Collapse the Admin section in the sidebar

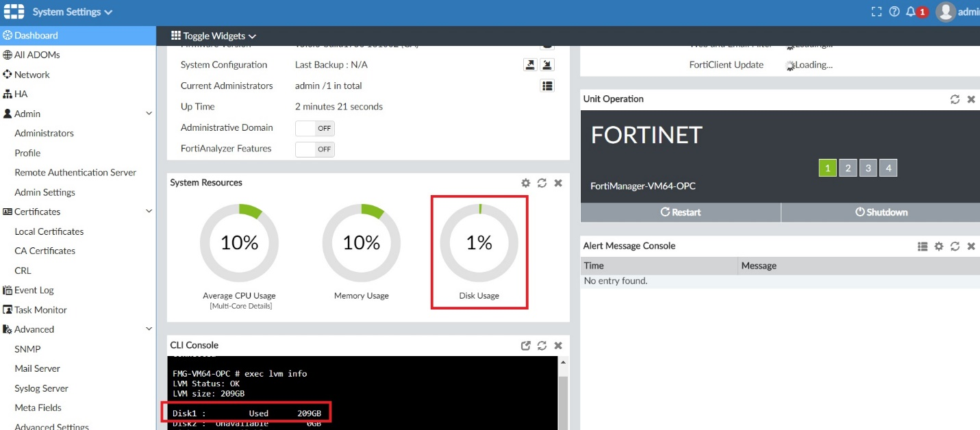[149, 114]
